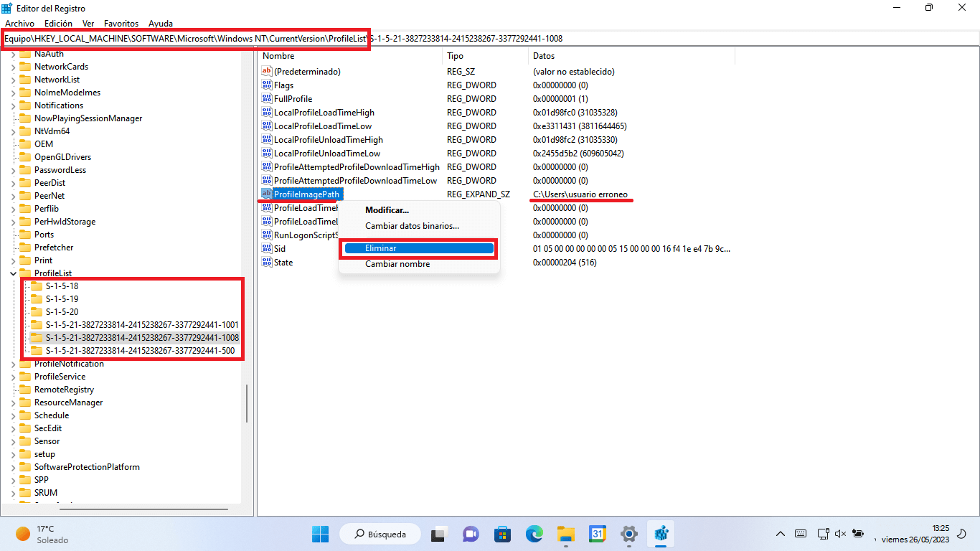
Task: Select the ProfileAttemptedProfileDownloadTimeLow entry
Action: [355, 181]
